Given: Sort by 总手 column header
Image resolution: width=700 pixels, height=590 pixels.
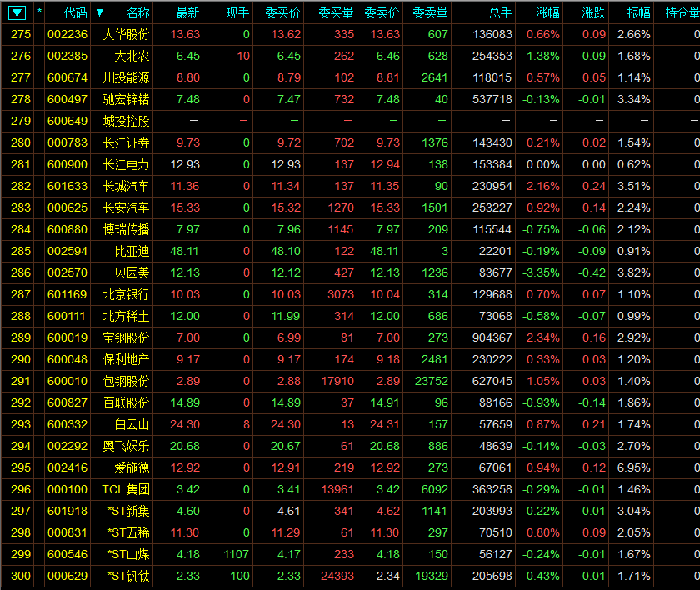Looking at the screenshot, I should tap(501, 13).
